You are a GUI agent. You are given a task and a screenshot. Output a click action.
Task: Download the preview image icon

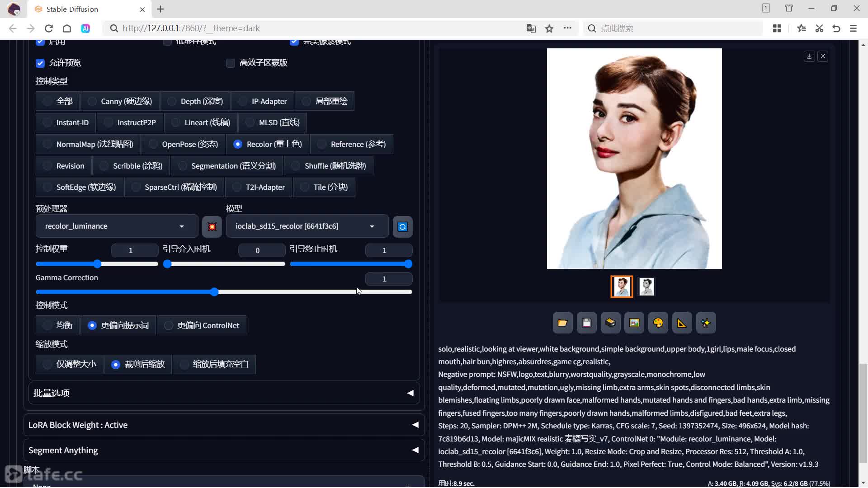809,56
